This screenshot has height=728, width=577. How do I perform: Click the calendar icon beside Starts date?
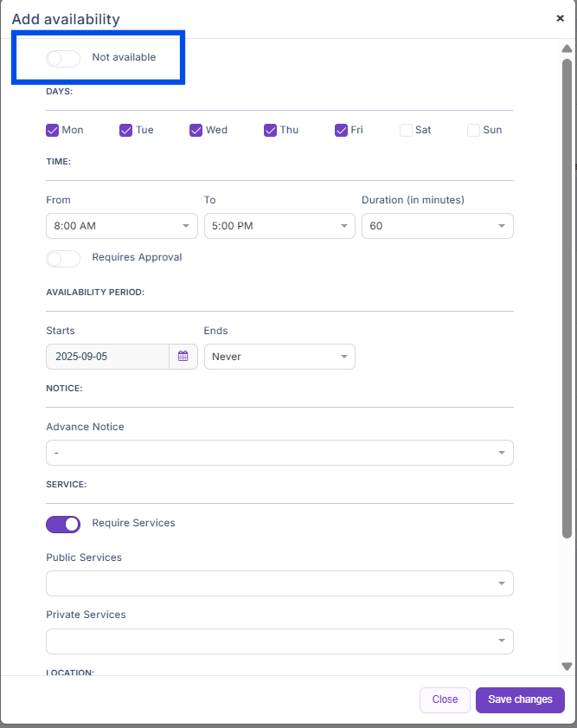click(183, 357)
